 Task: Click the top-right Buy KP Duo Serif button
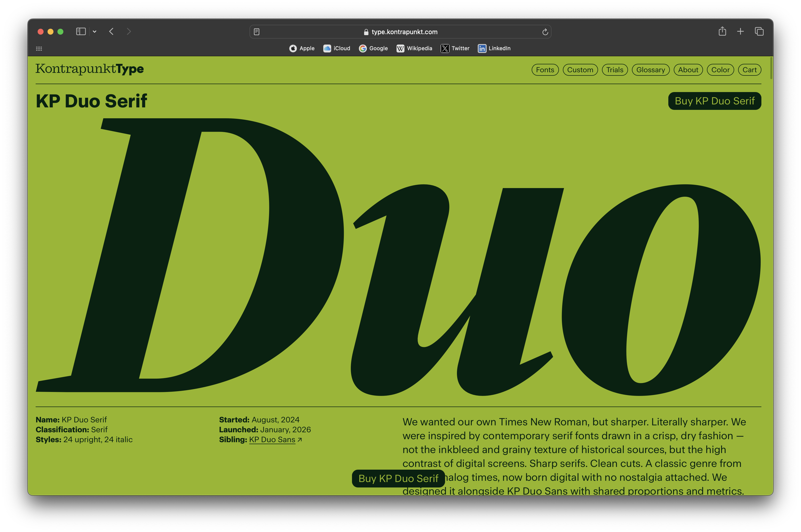[714, 101]
